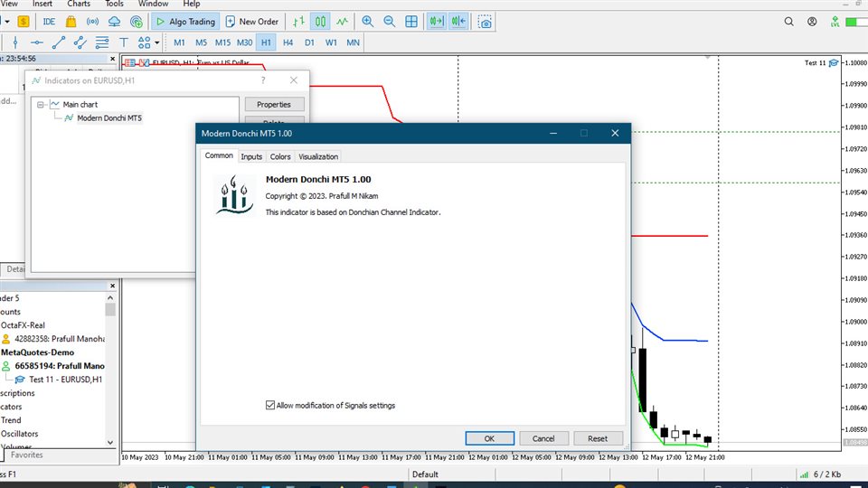Click the Reset button
Image resolution: width=868 pixels, height=488 pixels.
598,438
